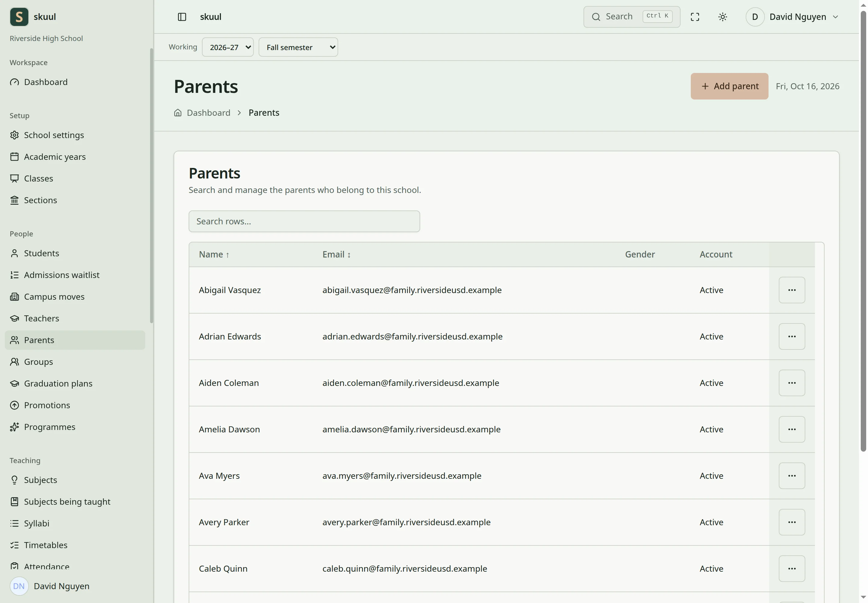Focus the Search rows input field
Image resolution: width=868 pixels, height=603 pixels.
pyautogui.click(x=304, y=221)
